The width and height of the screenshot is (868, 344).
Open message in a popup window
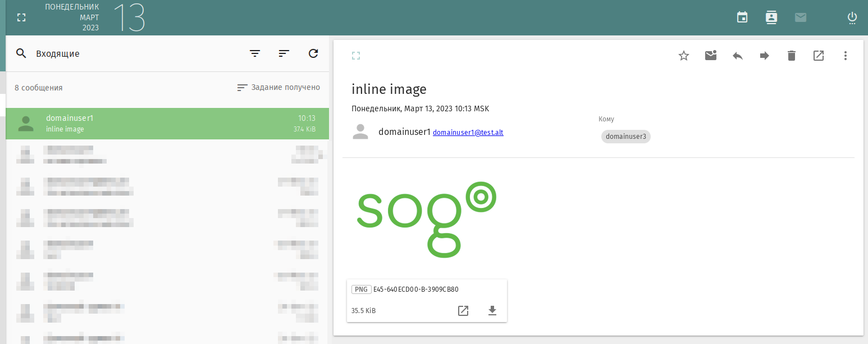point(819,56)
